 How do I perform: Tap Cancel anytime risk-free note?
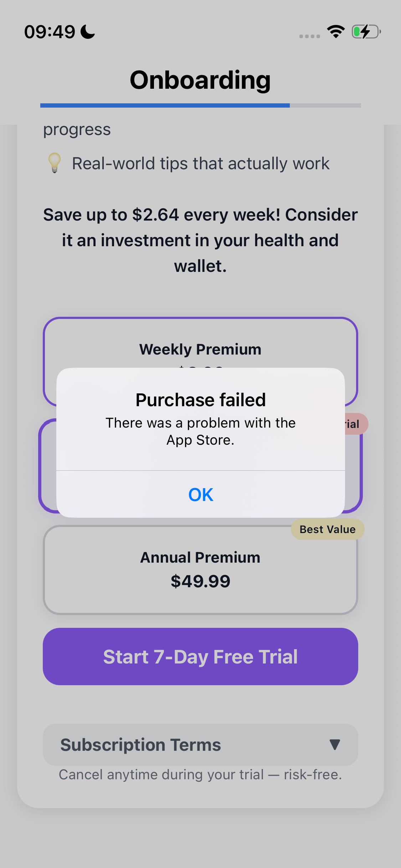click(200, 775)
